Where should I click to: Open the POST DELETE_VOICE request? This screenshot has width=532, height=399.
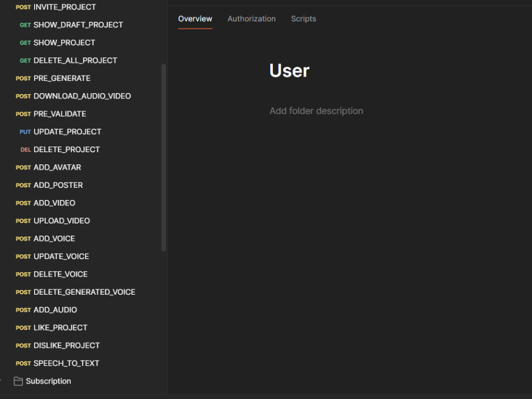pyautogui.click(x=52, y=274)
